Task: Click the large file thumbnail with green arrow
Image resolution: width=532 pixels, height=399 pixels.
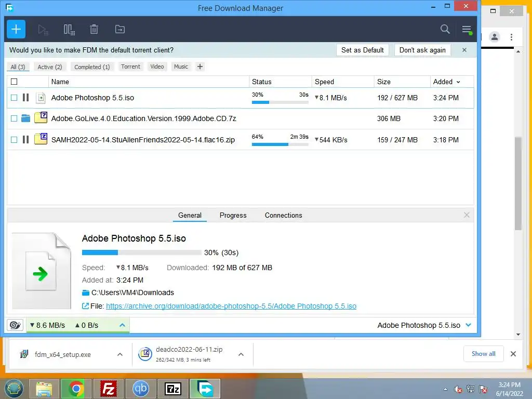Action: click(42, 271)
